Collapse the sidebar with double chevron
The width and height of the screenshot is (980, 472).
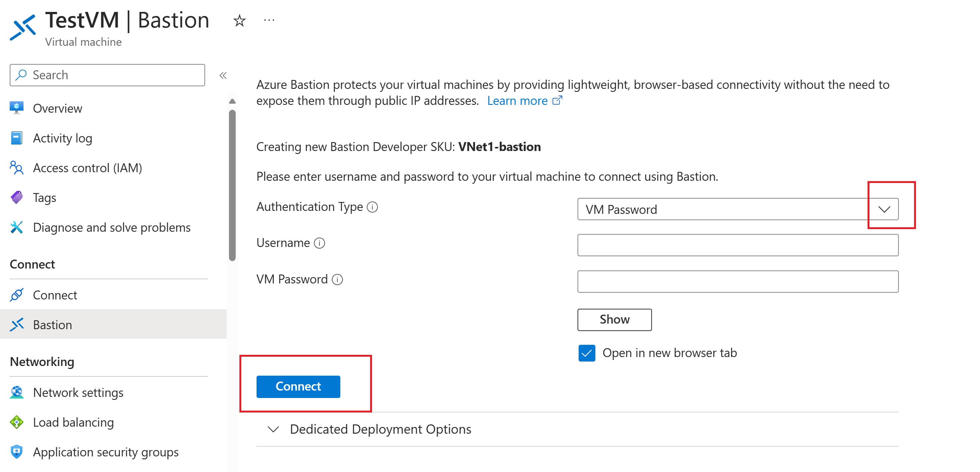tap(223, 75)
